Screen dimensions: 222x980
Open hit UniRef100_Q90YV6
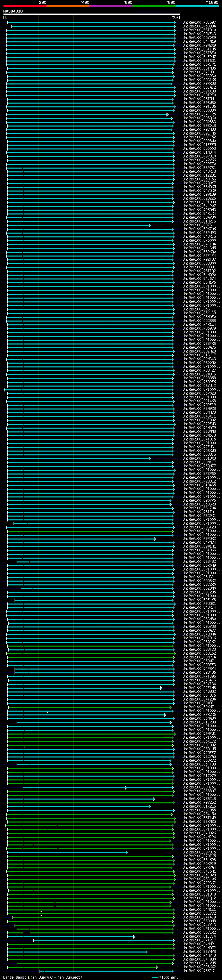199,500
